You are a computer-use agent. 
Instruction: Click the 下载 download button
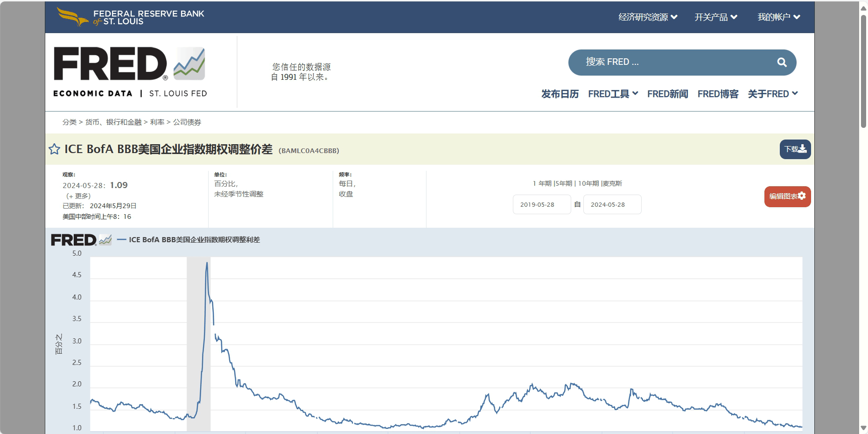[x=795, y=149]
